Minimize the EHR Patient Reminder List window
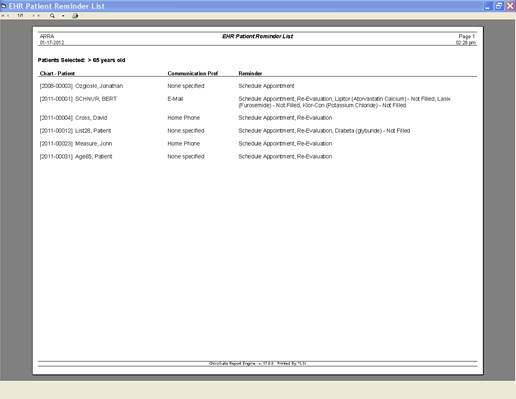This screenshot has width=516, height=399. [x=488, y=6]
